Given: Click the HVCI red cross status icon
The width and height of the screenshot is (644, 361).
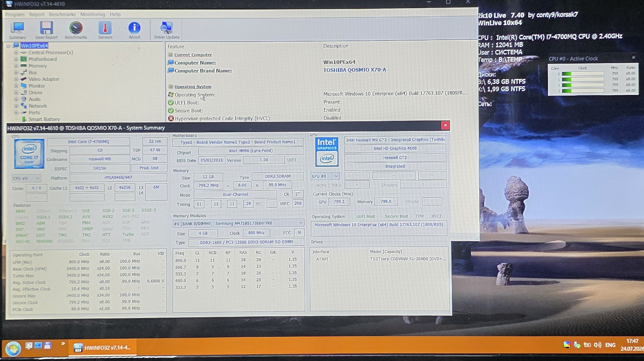Looking at the screenshot, I should (x=171, y=119).
